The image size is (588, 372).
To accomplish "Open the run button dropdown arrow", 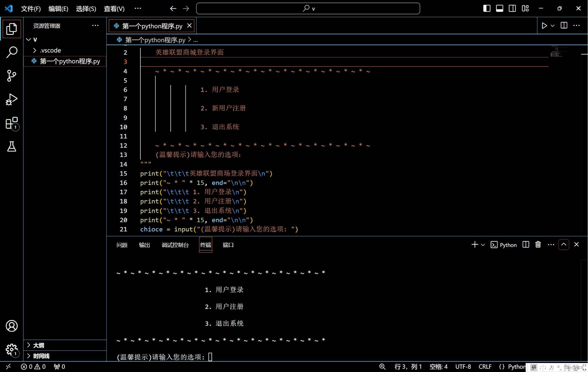I will pos(553,26).
